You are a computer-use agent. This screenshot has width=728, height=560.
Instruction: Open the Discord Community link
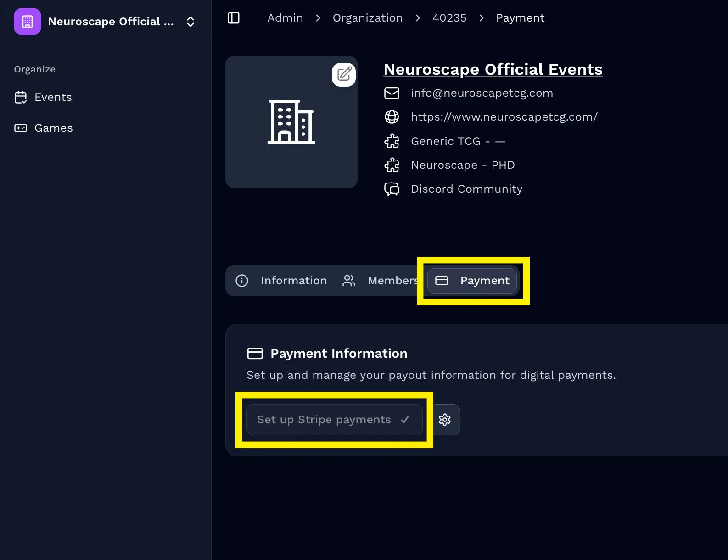click(x=466, y=189)
